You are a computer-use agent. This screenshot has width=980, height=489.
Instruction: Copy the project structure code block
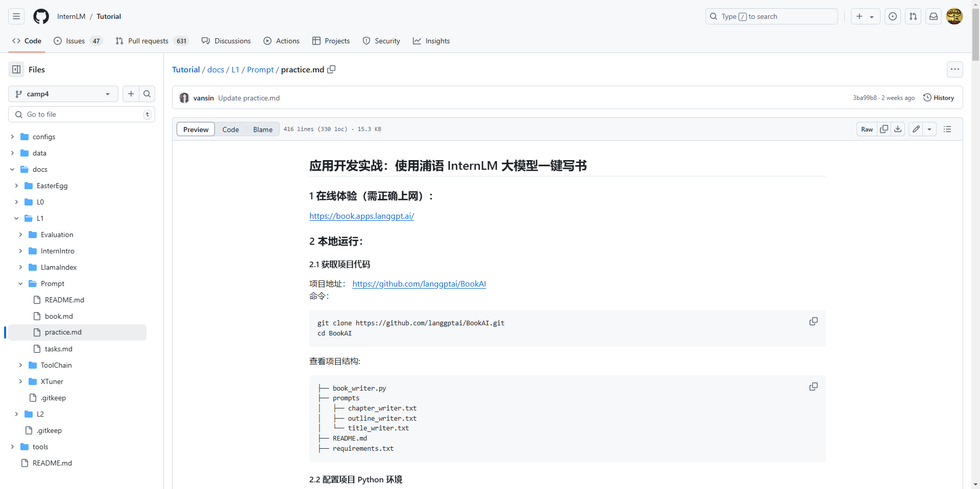pyautogui.click(x=814, y=387)
